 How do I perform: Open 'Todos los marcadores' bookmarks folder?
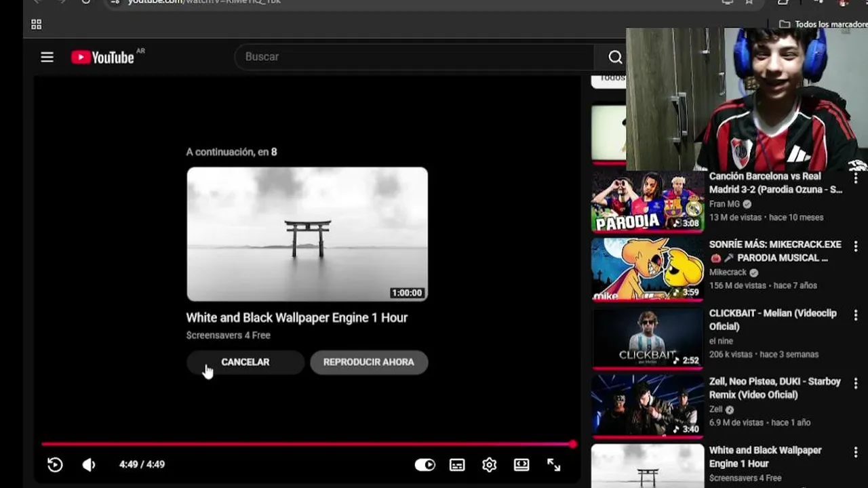point(823,24)
